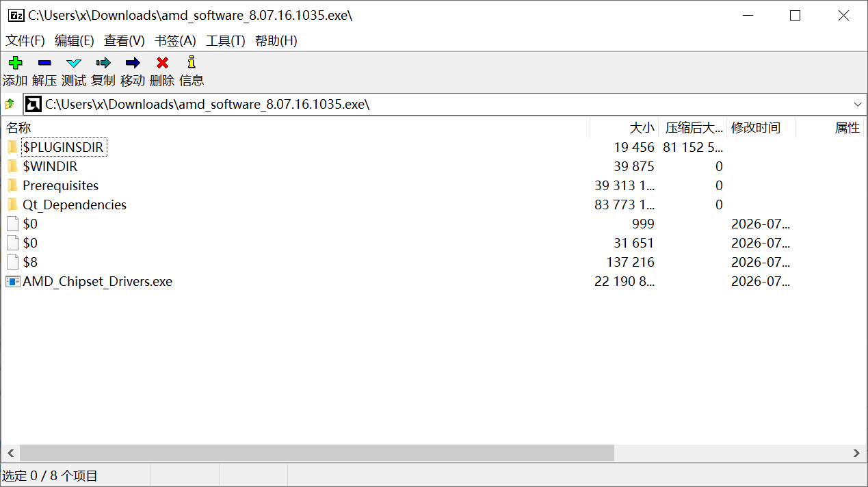Open the 文件(F) menu
This screenshot has width=868, height=487.
point(25,40)
